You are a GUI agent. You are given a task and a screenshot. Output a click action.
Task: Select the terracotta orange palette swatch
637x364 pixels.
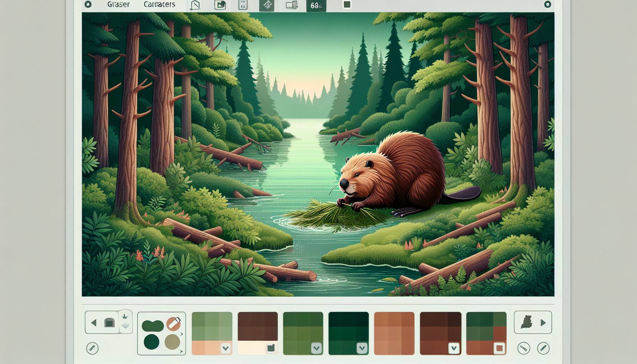(x=394, y=333)
